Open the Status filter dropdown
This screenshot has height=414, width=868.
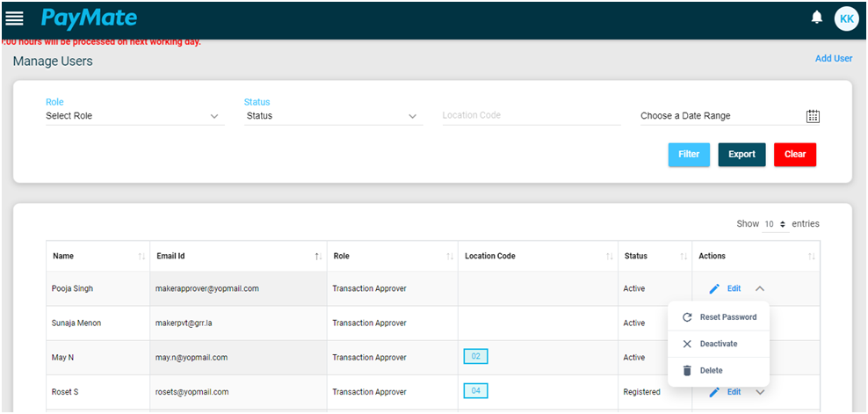click(x=333, y=116)
